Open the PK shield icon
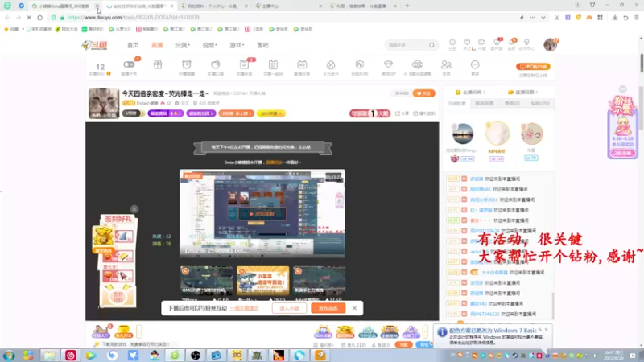The width and height of the screenshot is (644, 362). coord(359,65)
